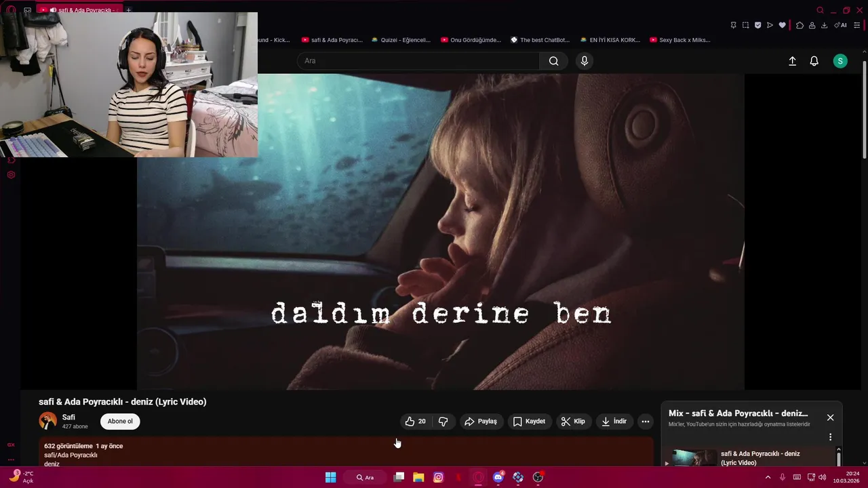
Task: Click the YouTube Ara search field
Action: point(418,61)
